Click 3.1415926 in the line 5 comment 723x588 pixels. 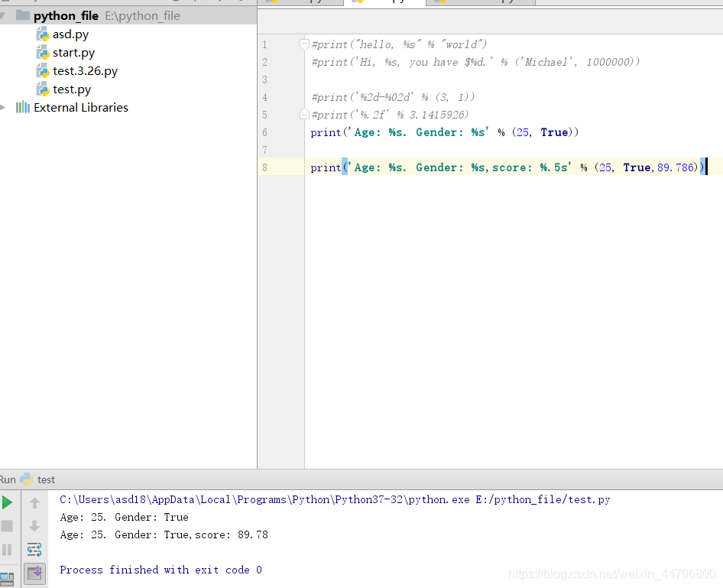tap(437, 115)
